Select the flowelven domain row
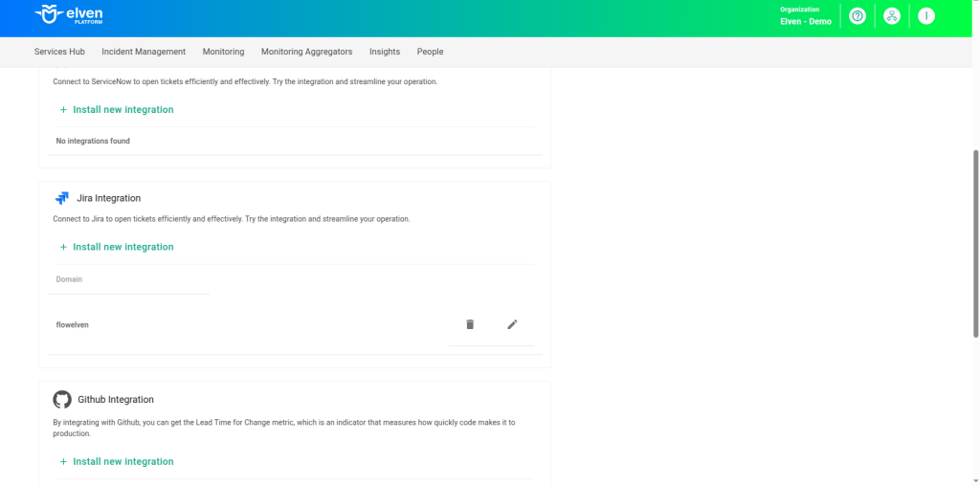The image size is (980, 486). 73,325
